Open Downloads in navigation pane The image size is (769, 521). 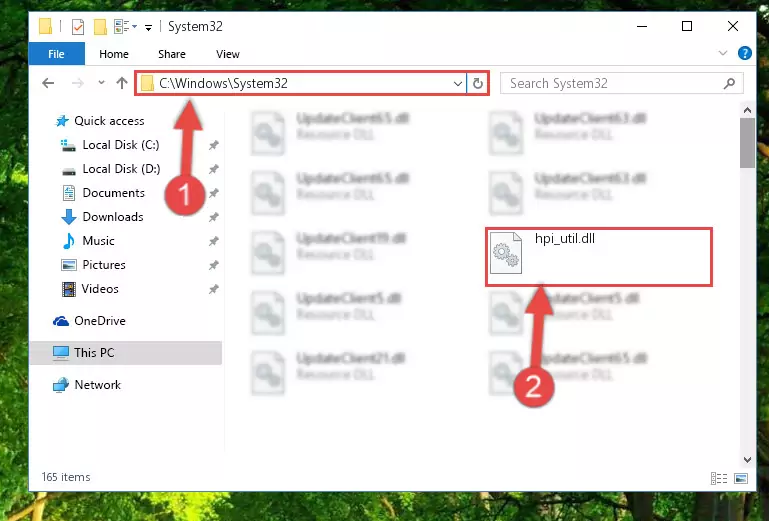(x=113, y=217)
